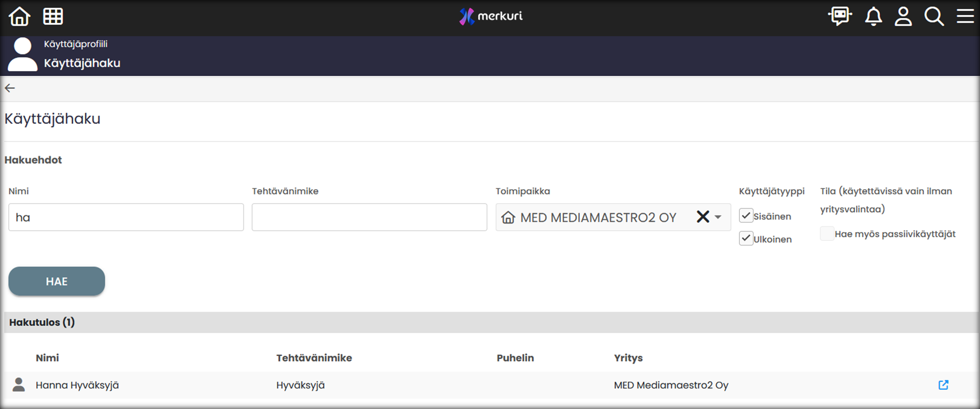Open the grid apps menu icon

53,17
